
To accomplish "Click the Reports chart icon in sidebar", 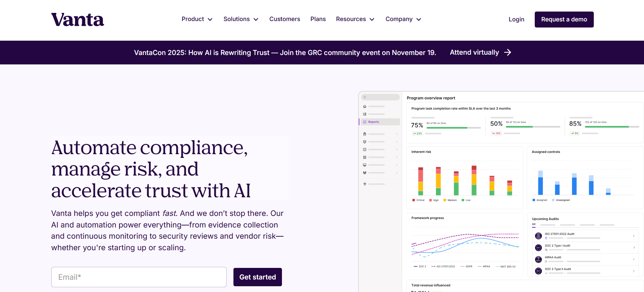I will 365,122.
